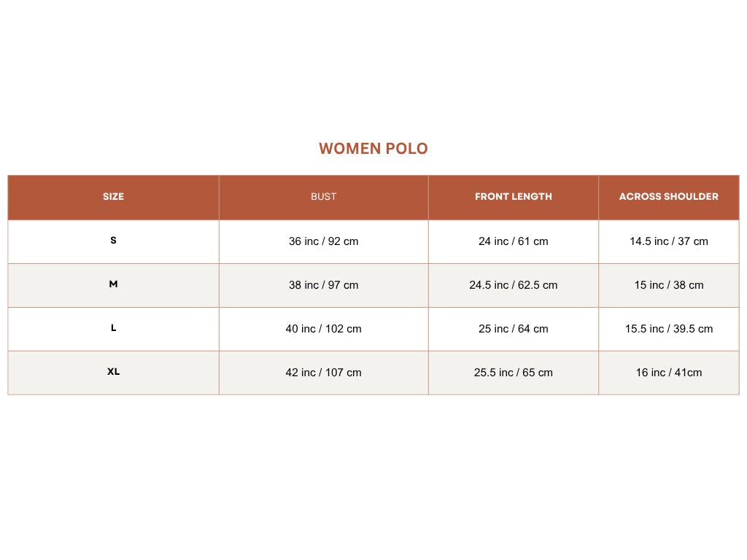Click the 36 inc / 92 cm bust cell

point(323,241)
